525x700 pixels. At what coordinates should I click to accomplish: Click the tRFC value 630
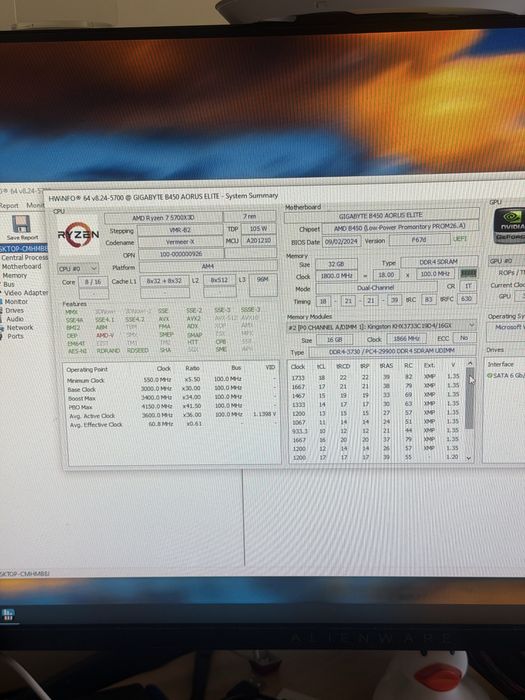point(467,298)
